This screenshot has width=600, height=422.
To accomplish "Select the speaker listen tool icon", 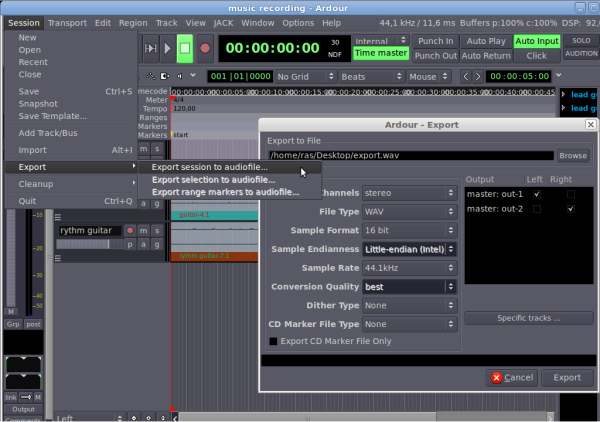I will tap(179, 76).
